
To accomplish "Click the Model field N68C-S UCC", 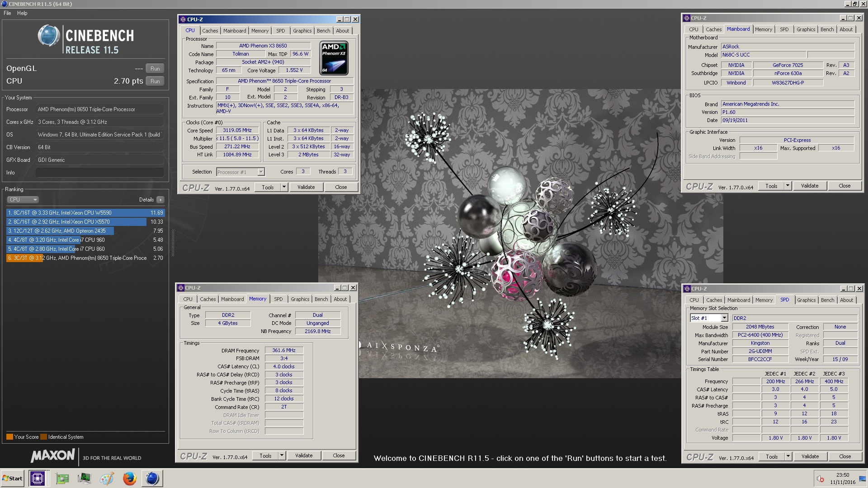I will click(763, 55).
